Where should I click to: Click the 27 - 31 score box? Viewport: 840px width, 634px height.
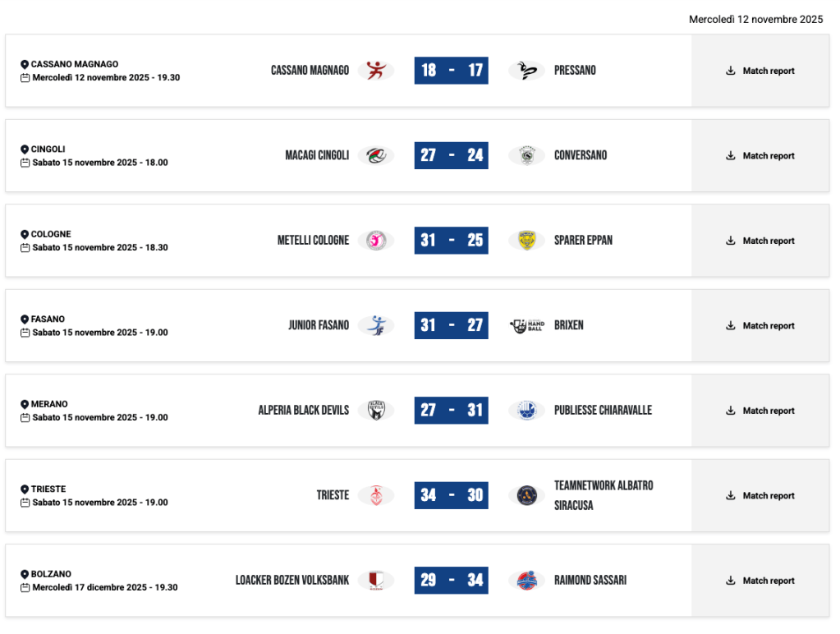451,411
